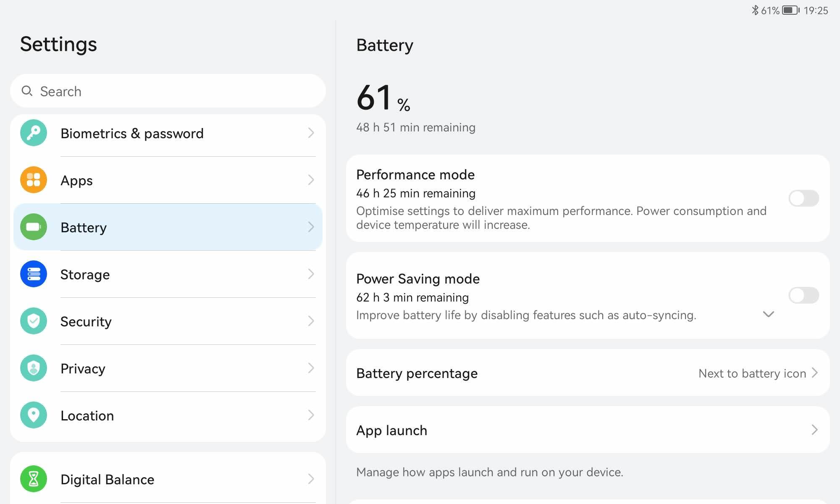Image resolution: width=840 pixels, height=504 pixels.
Task: Tap the orange Apps grid icon
Action: coord(34,180)
